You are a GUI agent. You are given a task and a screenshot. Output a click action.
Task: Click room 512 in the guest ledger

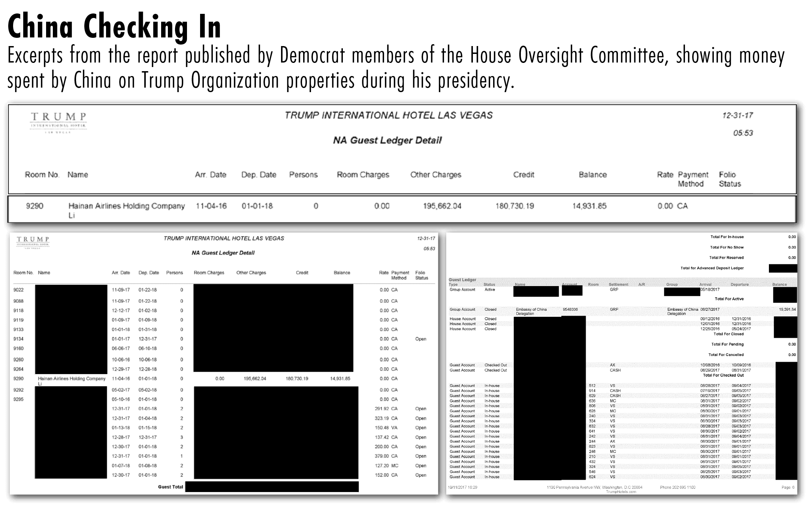(592, 386)
